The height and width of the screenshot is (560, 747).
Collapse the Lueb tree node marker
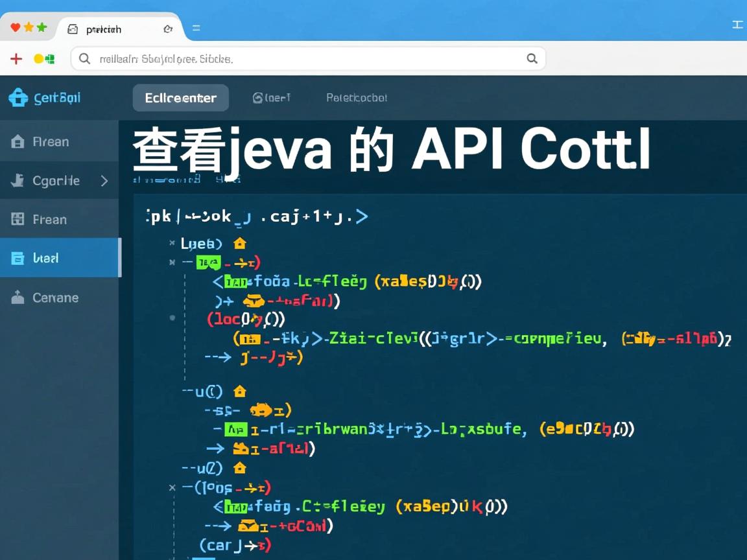pos(172,244)
